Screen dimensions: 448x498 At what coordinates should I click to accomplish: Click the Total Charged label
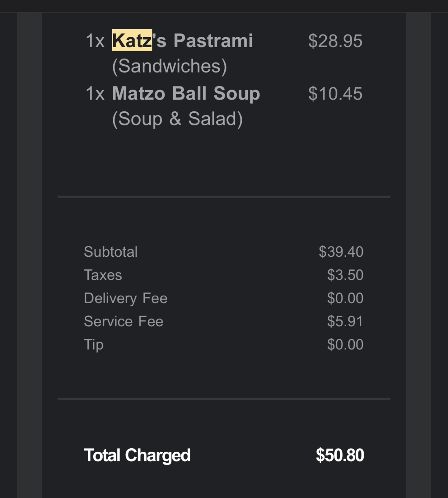point(137,455)
